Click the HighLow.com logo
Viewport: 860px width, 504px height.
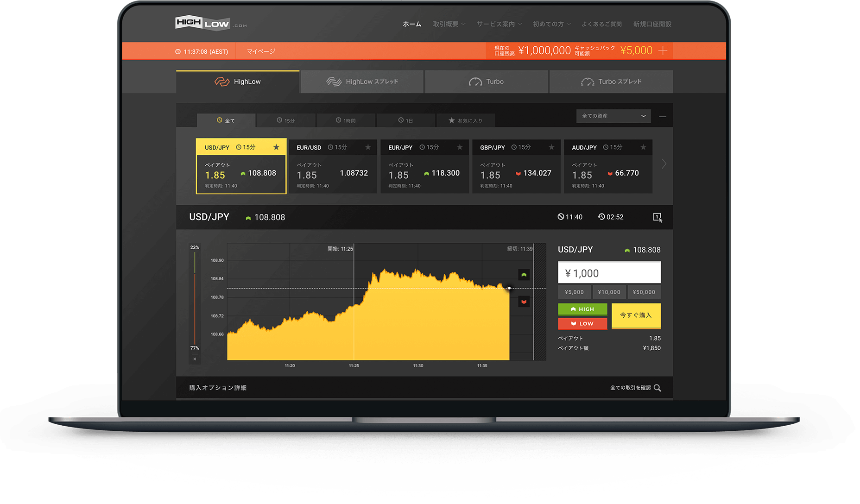click(x=211, y=23)
